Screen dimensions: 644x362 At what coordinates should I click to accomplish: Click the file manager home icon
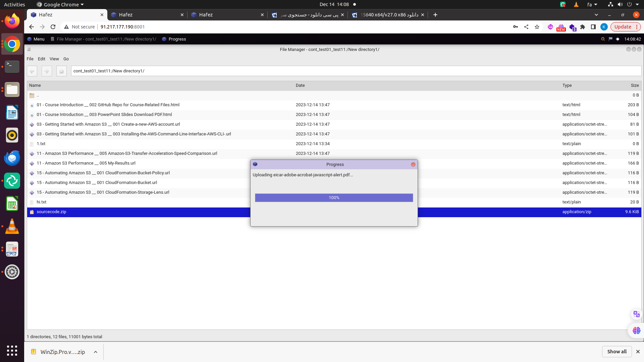61,71
